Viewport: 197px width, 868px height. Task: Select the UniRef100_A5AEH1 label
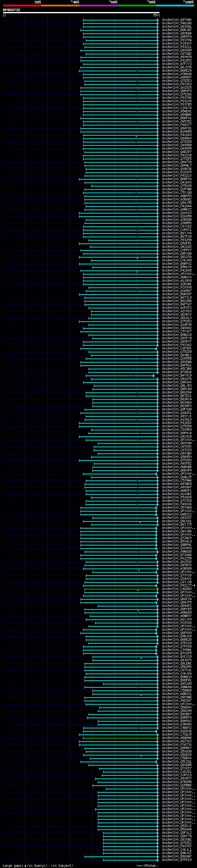(x=176, y=111)
